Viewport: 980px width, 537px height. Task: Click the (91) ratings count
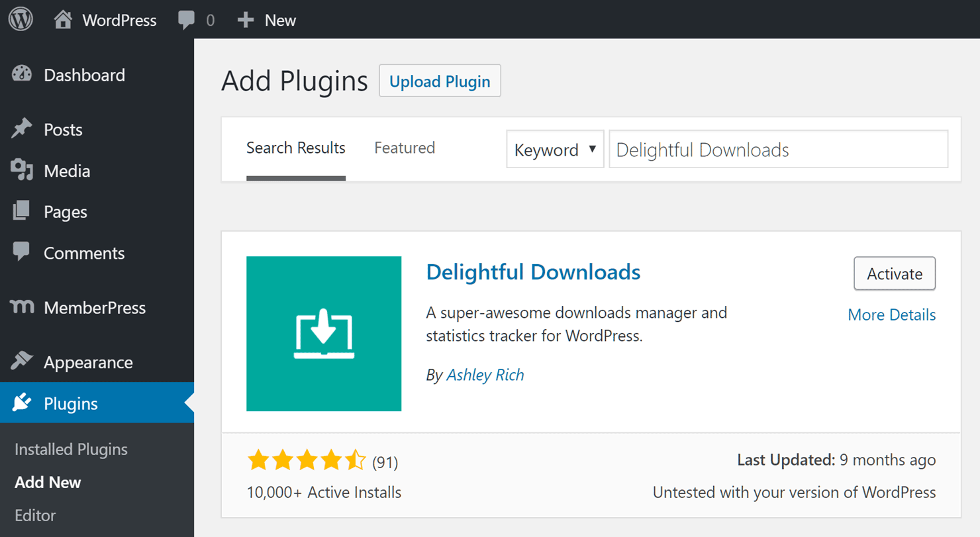[385, 462]
